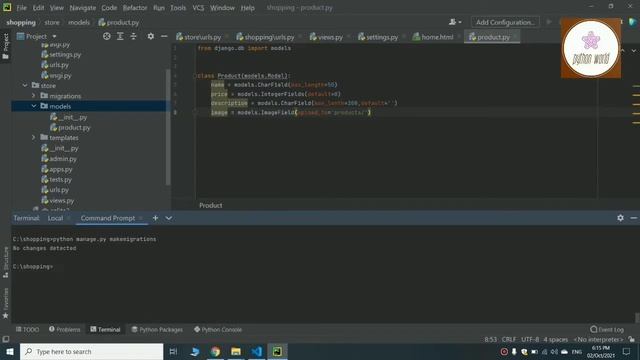Open the Python Console tool window
This screenshot has height=360, width=640.
[x=218, y=329]
